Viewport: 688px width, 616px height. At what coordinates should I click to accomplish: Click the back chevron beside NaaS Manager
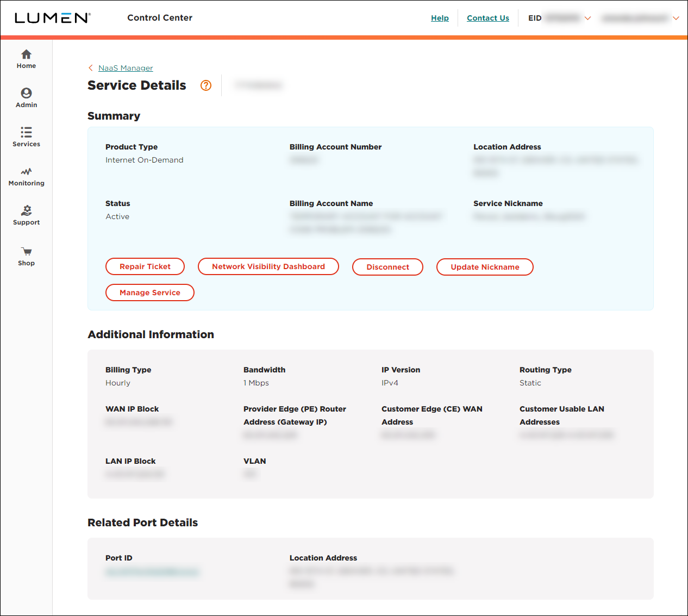point(91,68)
